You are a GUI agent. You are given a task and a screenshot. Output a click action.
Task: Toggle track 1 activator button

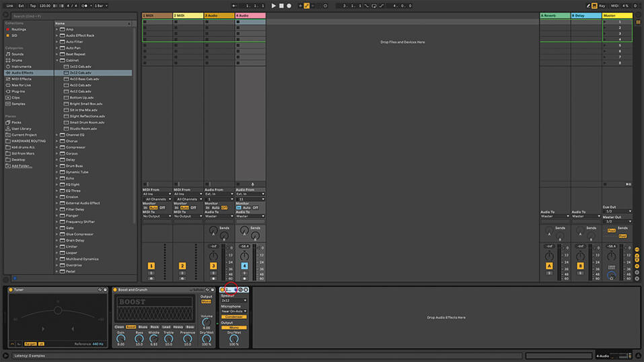click(x=151, y=266)
